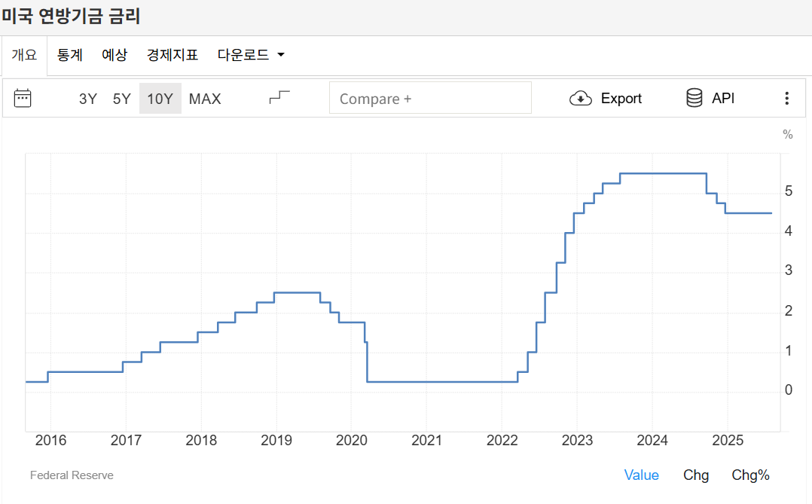Click the % unit label above the axis
This screenshot has width=812, height=504.
(788, 135)
